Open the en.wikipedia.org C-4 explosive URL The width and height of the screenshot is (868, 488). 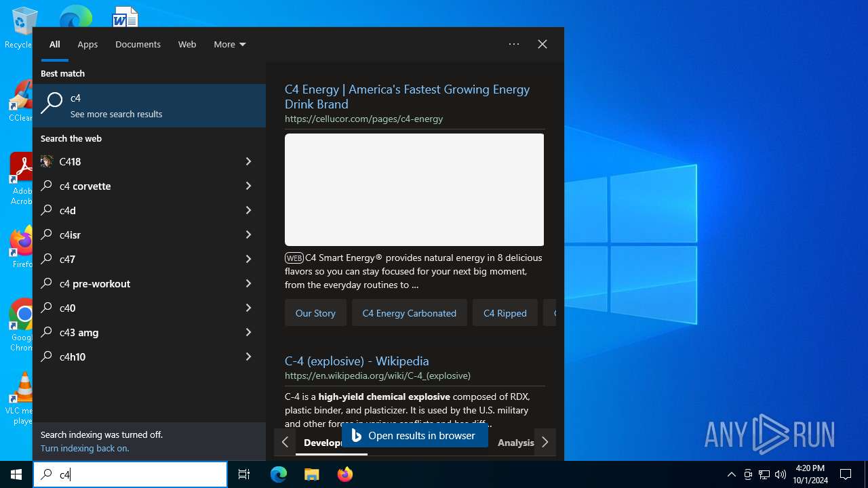378,375
